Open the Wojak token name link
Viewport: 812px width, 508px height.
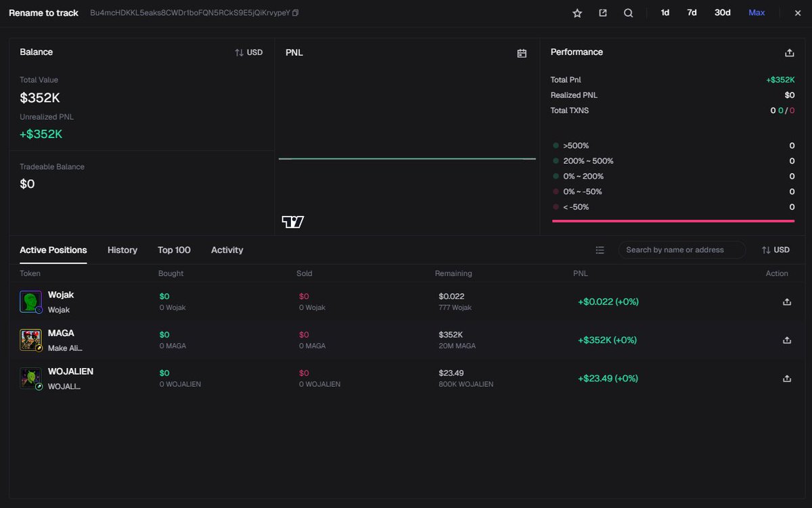click(x=61, y=295)
